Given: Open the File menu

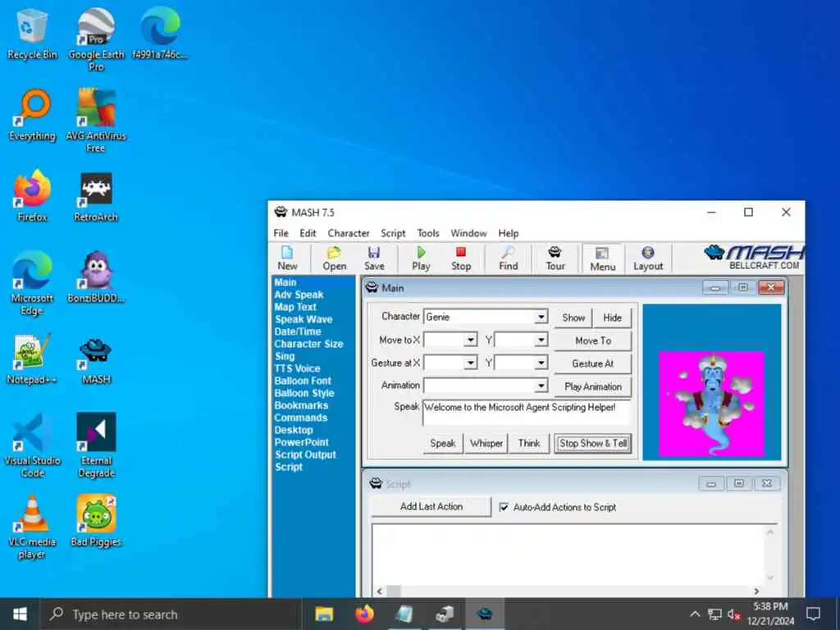Looking at the screenshot, I should [281, 233].
